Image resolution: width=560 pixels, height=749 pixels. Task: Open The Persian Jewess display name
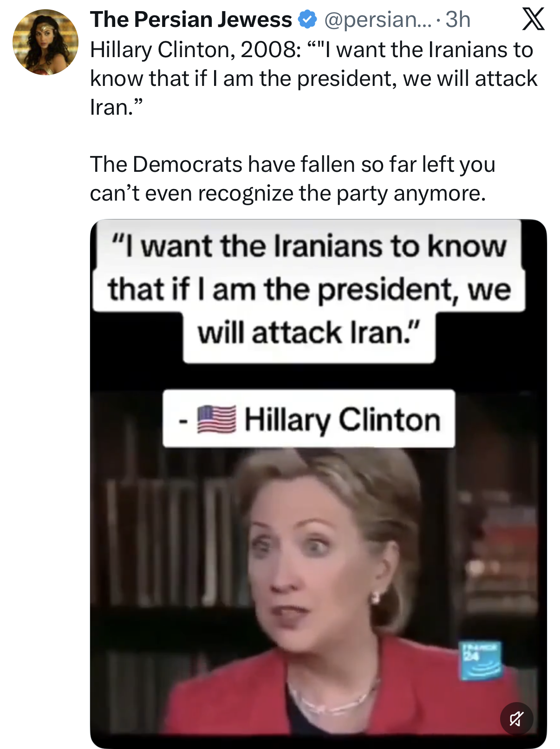tap(191, 20)
